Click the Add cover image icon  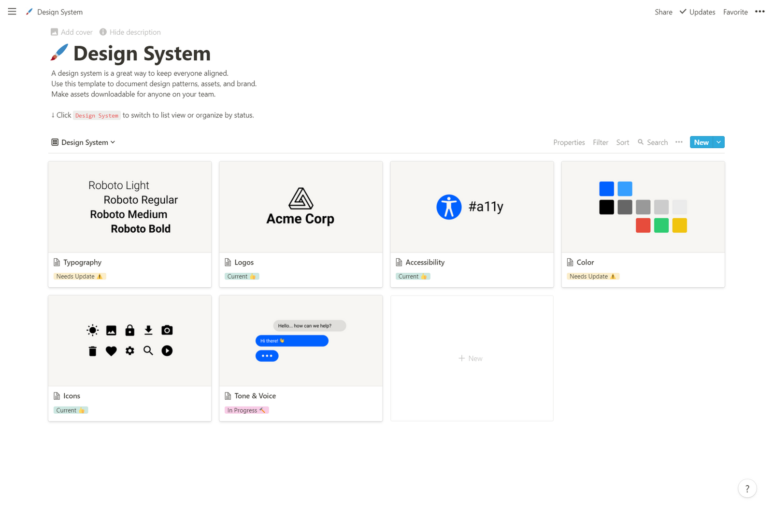tap(54, 32)
